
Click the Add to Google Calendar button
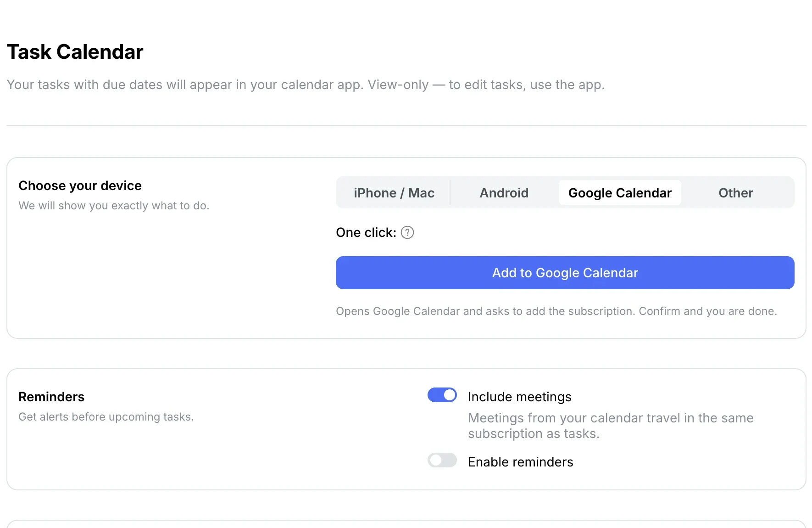point(565,273)
